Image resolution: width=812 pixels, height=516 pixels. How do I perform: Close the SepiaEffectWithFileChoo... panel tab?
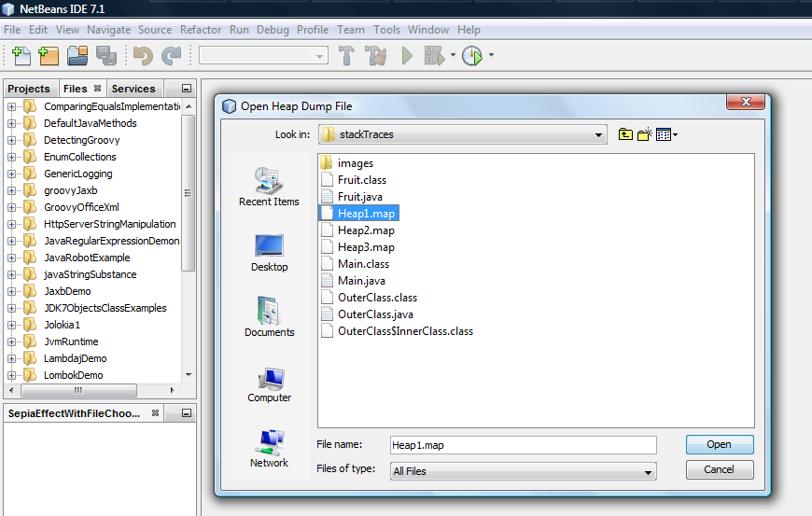pyautogui.click(x=155, y=413)
